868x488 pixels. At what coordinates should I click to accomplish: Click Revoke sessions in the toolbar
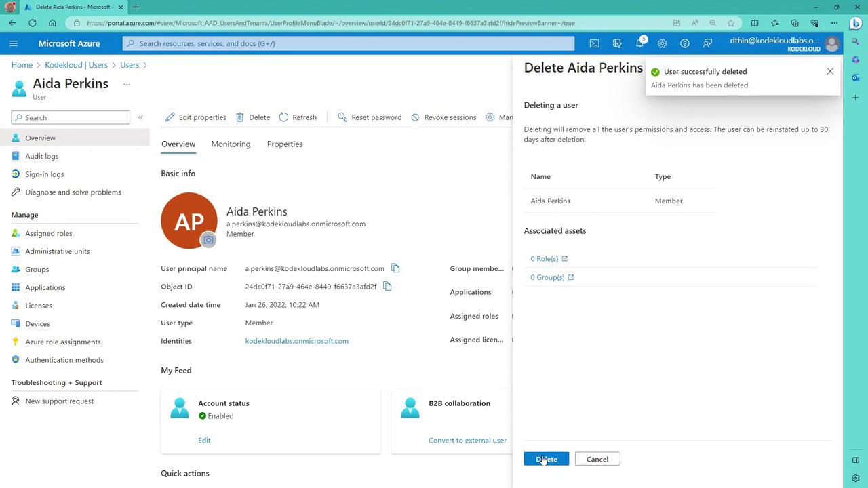coord(443,117)
